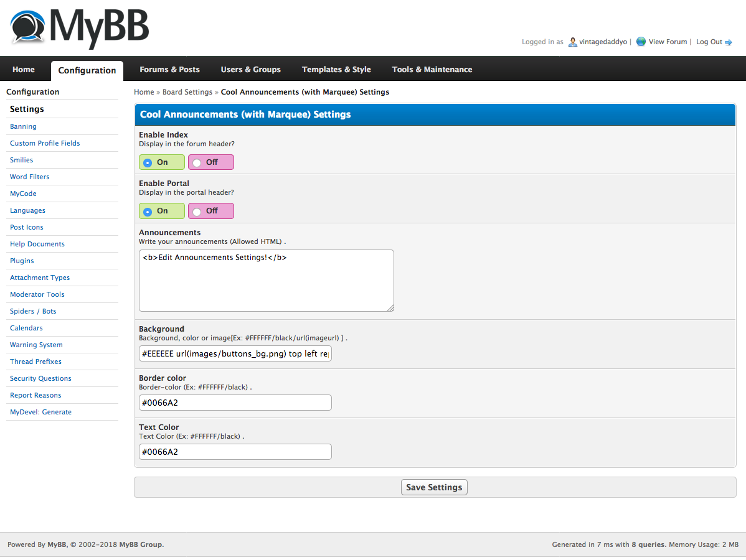Click the user avatar icon beside vintagedaddyo

572,42
